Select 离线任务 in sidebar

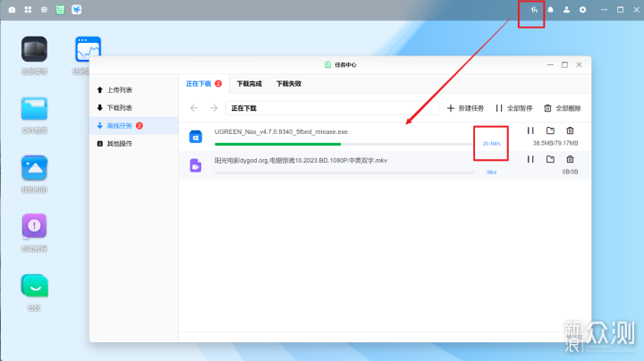[134, 125]
